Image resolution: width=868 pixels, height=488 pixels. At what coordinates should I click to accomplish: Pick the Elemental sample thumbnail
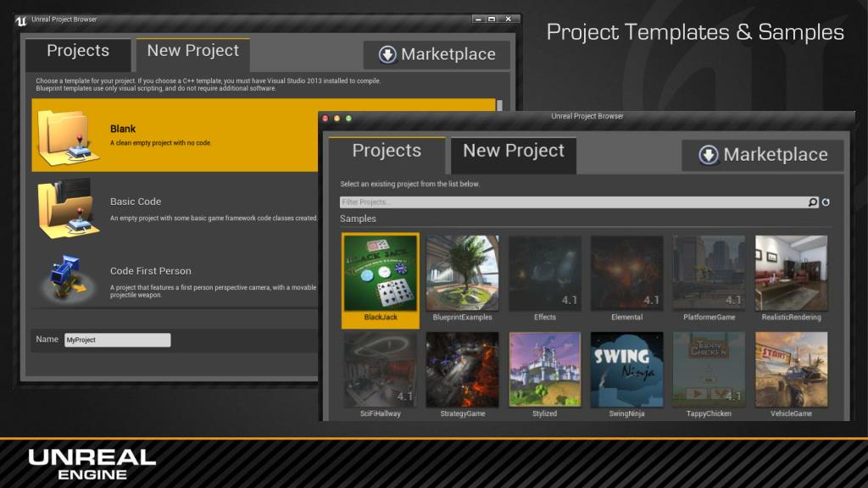click(x=626, y=273)
